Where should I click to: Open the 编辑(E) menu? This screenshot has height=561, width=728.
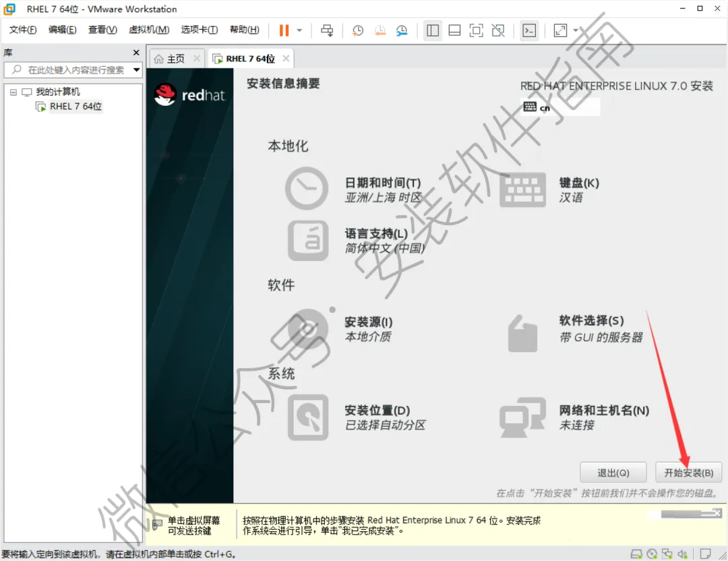pyautogui.click(x=63, y=30)
